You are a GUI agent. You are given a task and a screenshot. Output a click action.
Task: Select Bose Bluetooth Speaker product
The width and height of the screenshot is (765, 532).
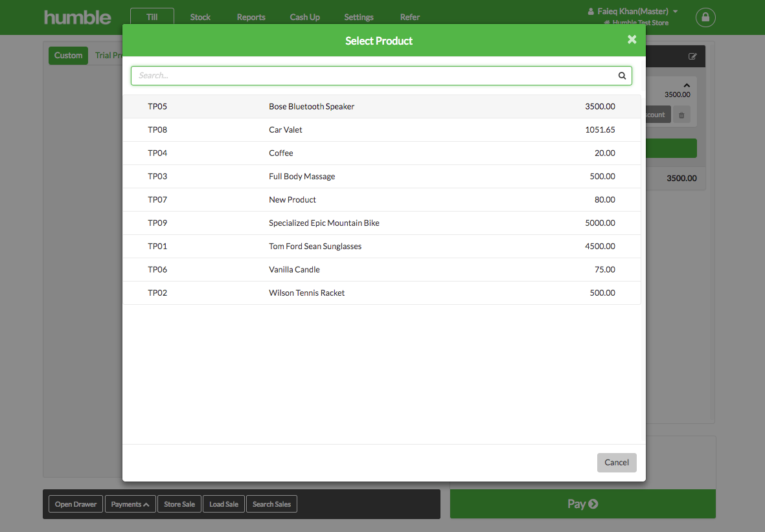click(x=382, y=106)
